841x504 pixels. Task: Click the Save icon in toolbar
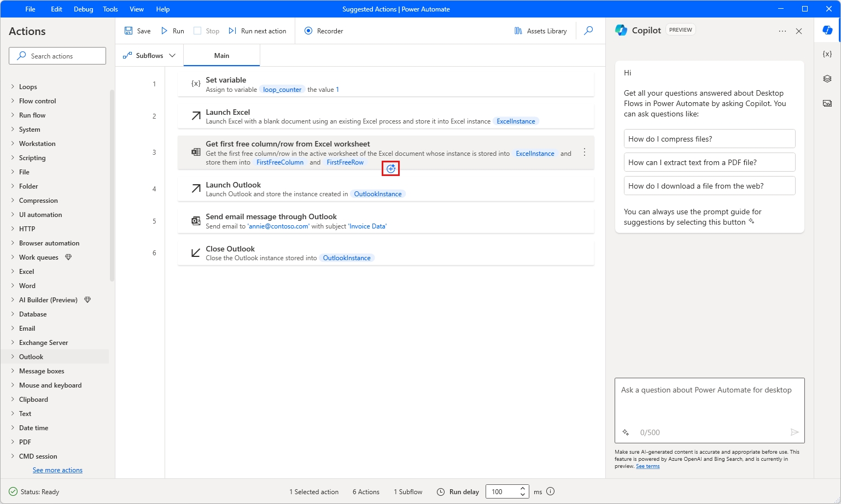129,31
